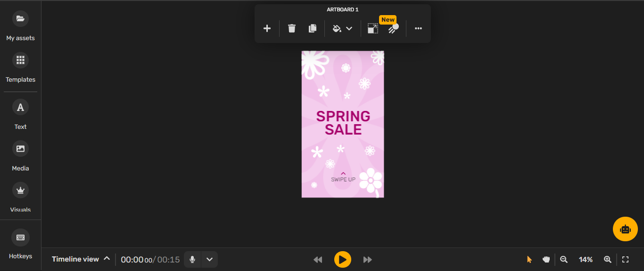Click the paint bucket background fill icon
The image size is (644, 271).
pyautogui.click(x=337, y=28)
